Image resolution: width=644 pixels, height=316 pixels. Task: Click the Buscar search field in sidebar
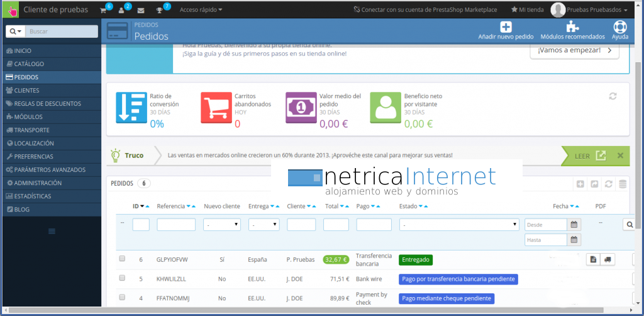pos(62,31)
